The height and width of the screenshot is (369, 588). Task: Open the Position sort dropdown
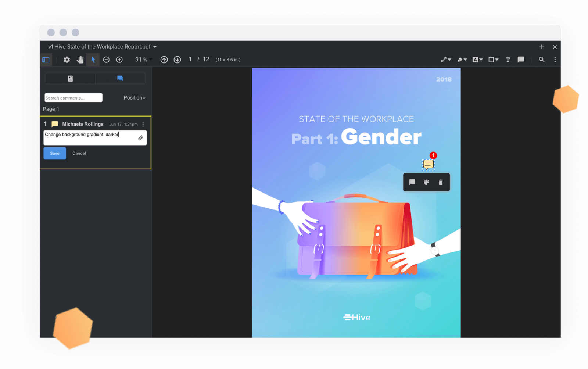(134, 97)
